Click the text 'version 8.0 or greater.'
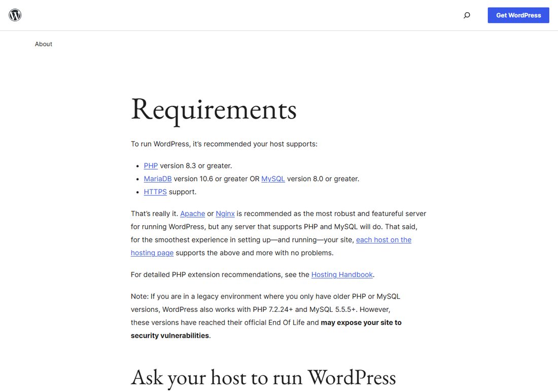Viewport: 558px width, 392px height. tap(323, 179)
